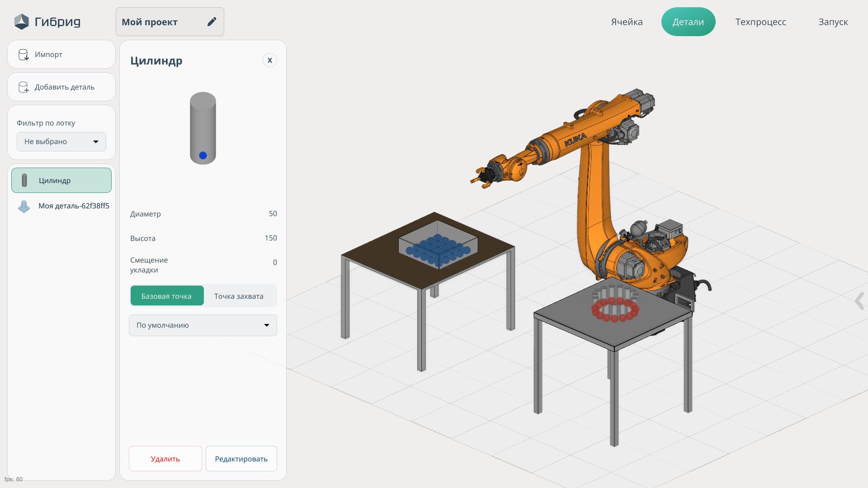Click the Импорт database icon
Image resolution: width=868 pixels, height=488 pixels.
tap(23, 55)
